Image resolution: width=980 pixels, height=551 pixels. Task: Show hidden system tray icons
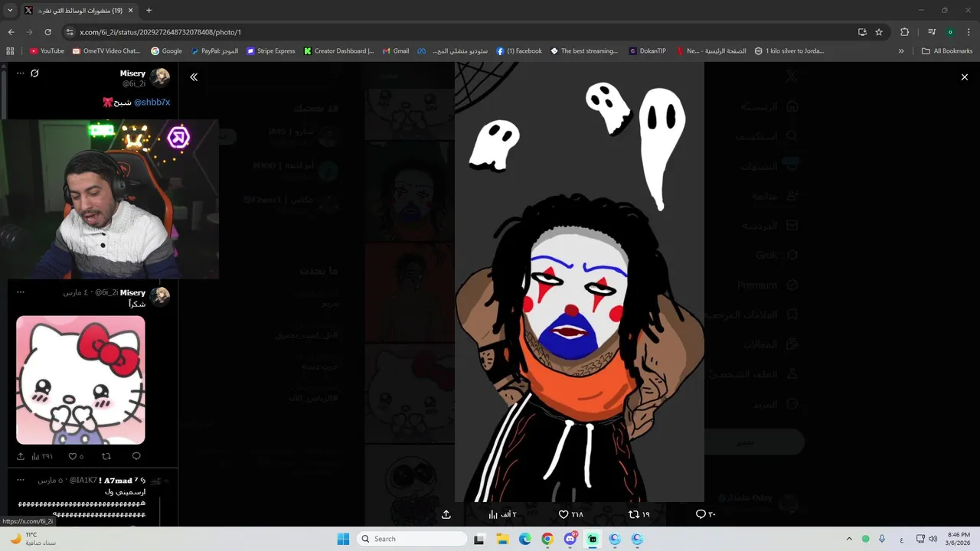pos(849,539)
